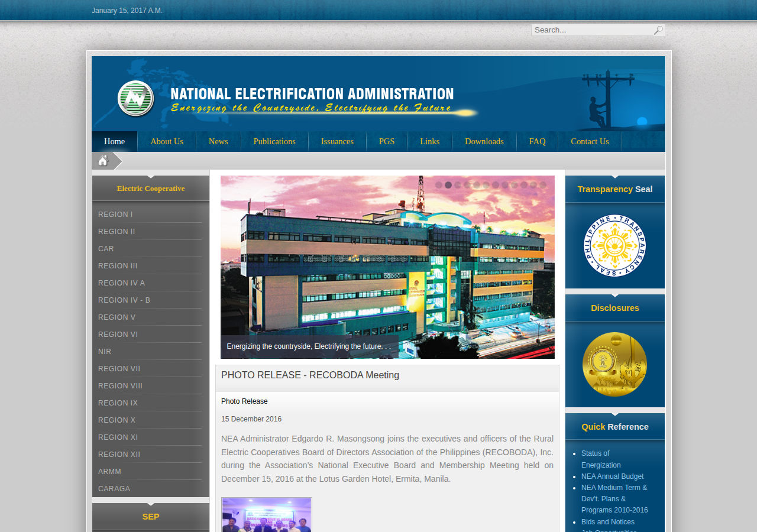Open the PHOTO RELEASE - RECOBODA Meeting article
This screenshot has height=532, width=757.
click(x=310, y=375)
